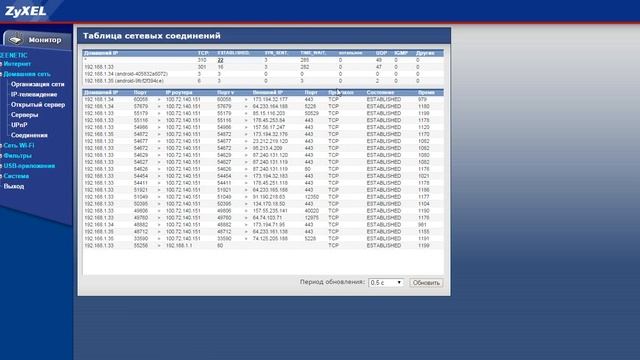
Task: Click the IGMP column header
Action: (x=401, y=53)
